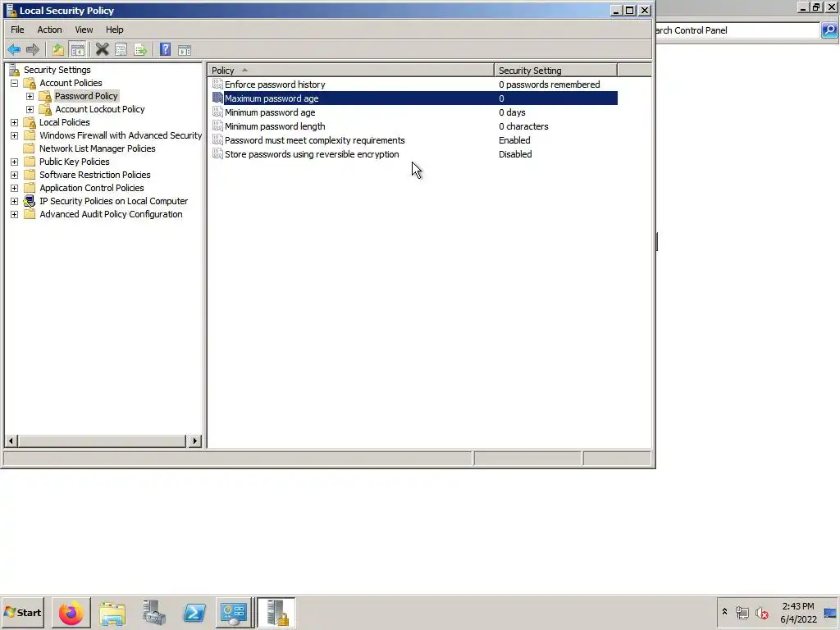The image size is (840, 630).
Task: Open Server Manager from the taskbar
Action: (153, 613)
